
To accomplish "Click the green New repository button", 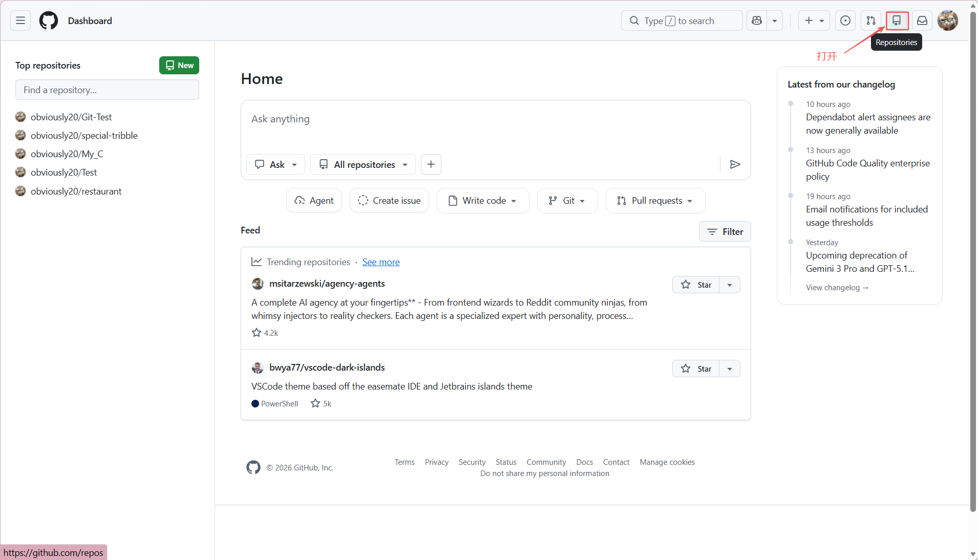I will [x=179, y=66].
